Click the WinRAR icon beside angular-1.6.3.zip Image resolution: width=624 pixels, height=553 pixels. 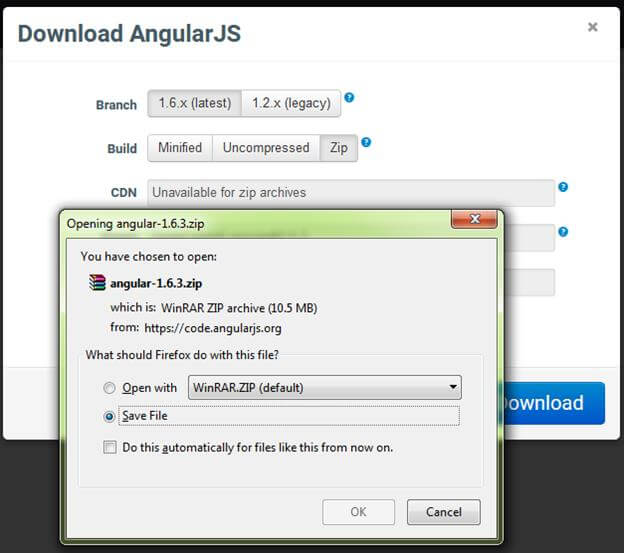point(97,283)
